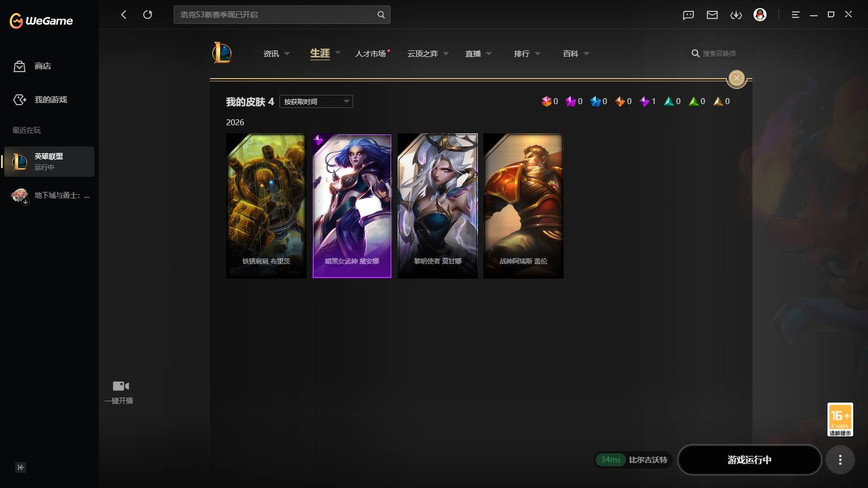Click the 游戏运行中 button
The image size is (868, 488).
click(x=750, y=460)
